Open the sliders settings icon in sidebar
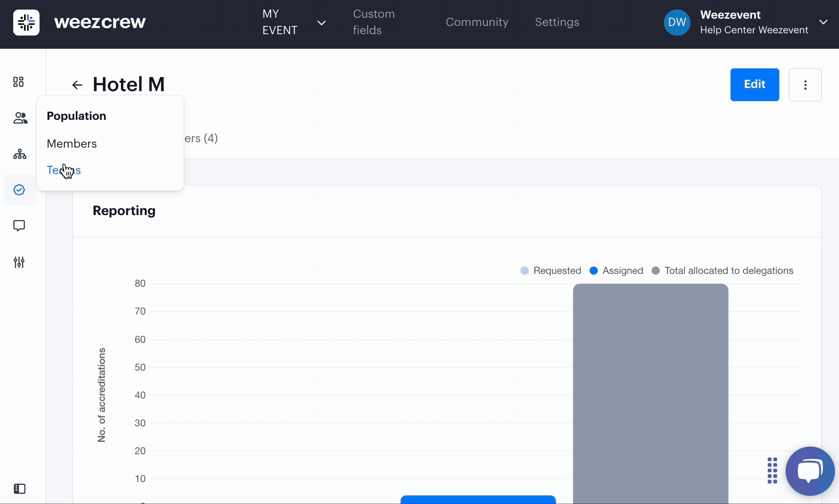Viewport: 839px width, 504px height. click(19, 262)
